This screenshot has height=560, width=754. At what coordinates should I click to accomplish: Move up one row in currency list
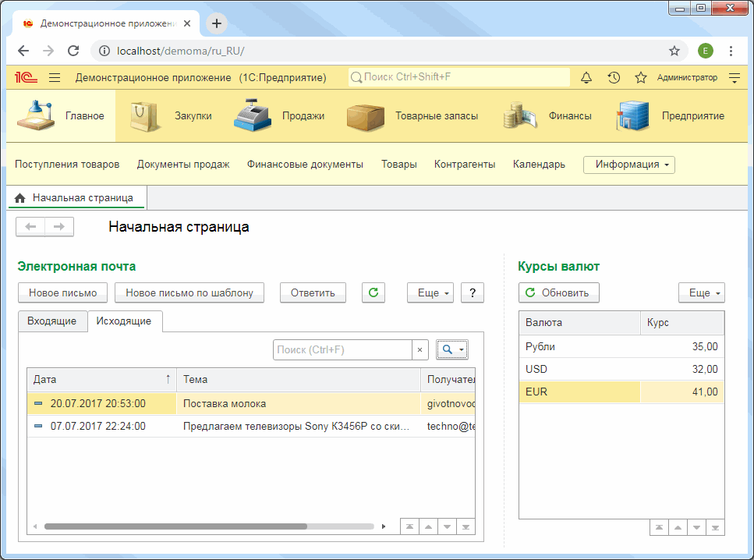[678, 528]
